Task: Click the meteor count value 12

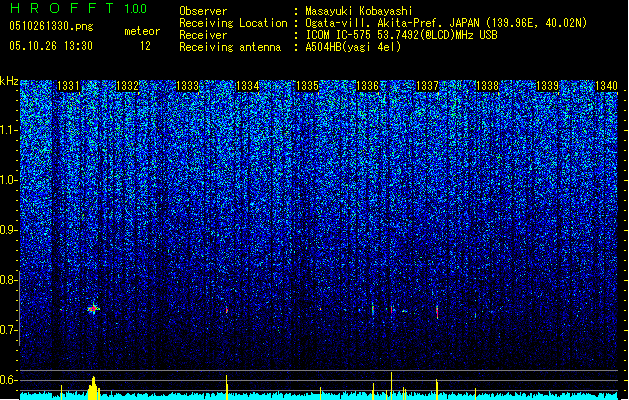Action: [145, 46]
